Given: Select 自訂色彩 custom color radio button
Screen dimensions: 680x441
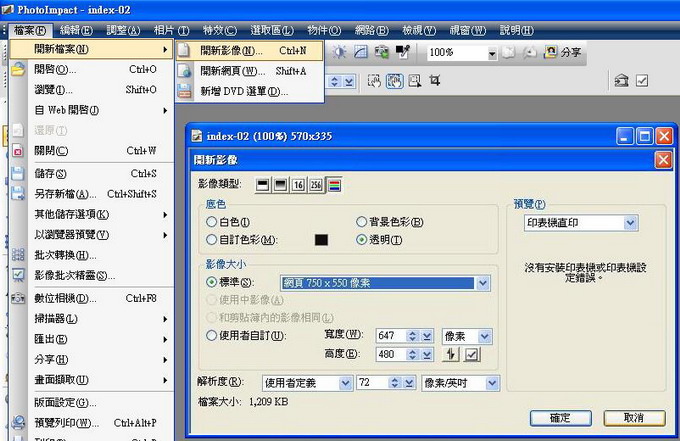Looking at the screenshot, I should [x=211, y=239].
